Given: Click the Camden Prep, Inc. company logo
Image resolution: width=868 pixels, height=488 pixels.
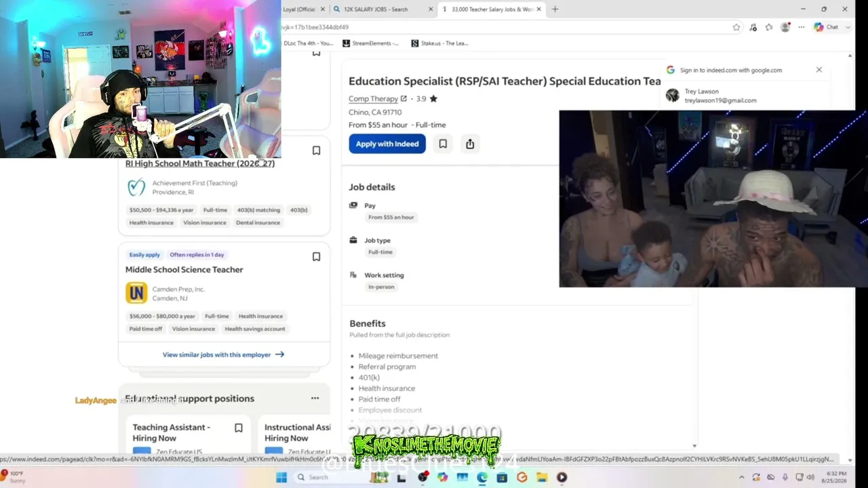Looking at the screenshot, I should [136, 293].
